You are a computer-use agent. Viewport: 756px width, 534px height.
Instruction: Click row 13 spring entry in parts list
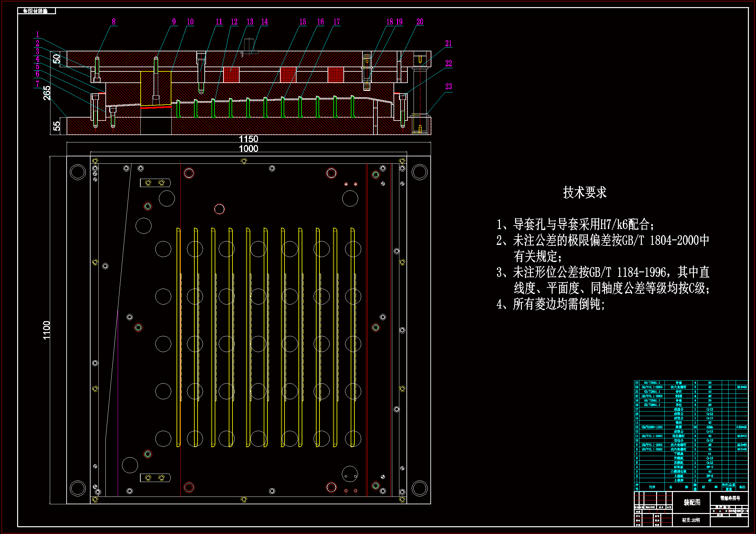[x=678, y=427]
